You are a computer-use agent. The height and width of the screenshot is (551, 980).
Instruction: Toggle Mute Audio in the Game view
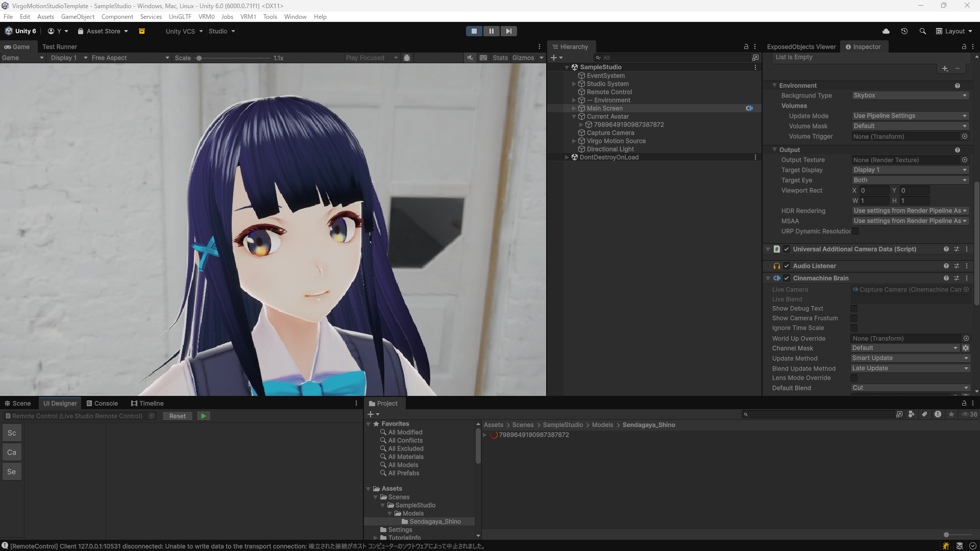pyautogui.click(x=470, y=58)
